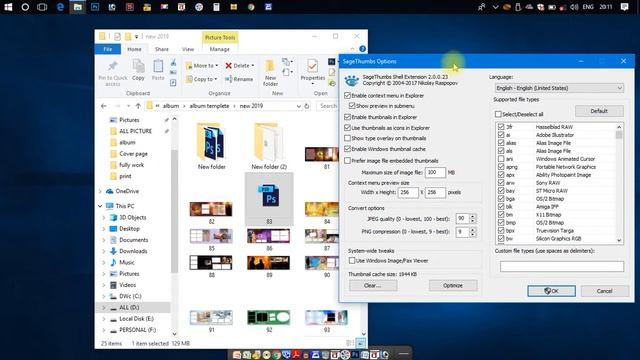Toggle Enable thumbnails in Explorer
This screenshot has height=360, width=640.
(347, 117)
